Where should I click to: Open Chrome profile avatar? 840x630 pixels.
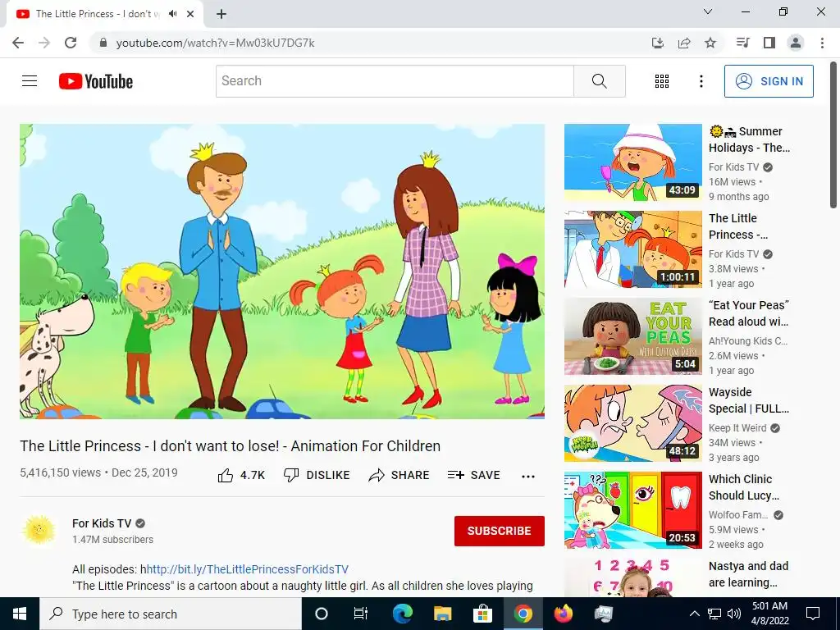[796, 43]
